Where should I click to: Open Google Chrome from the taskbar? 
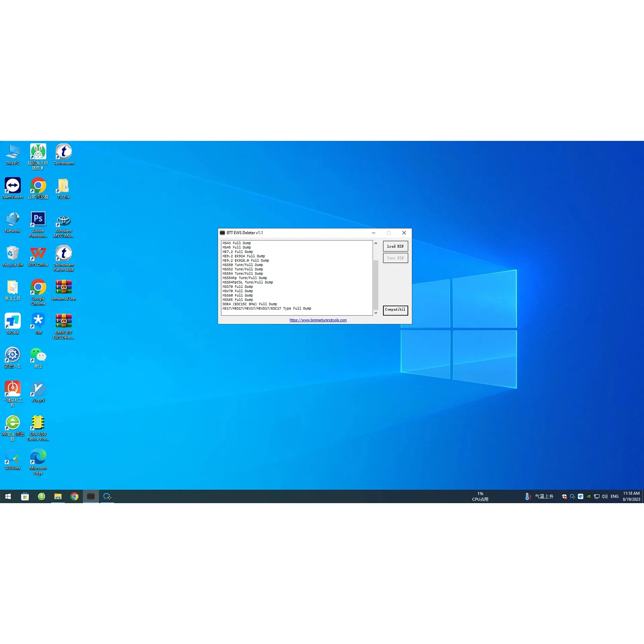coord(75,496)
